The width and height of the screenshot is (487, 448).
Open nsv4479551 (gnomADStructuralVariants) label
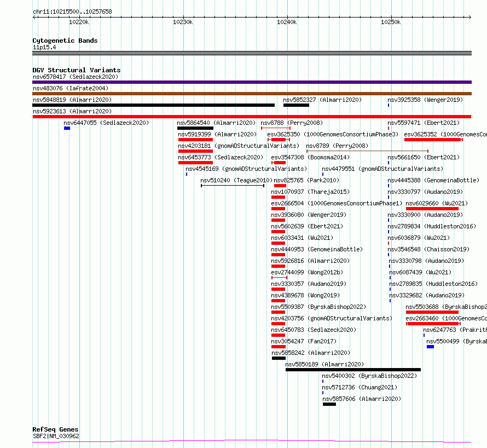(382, 169)
